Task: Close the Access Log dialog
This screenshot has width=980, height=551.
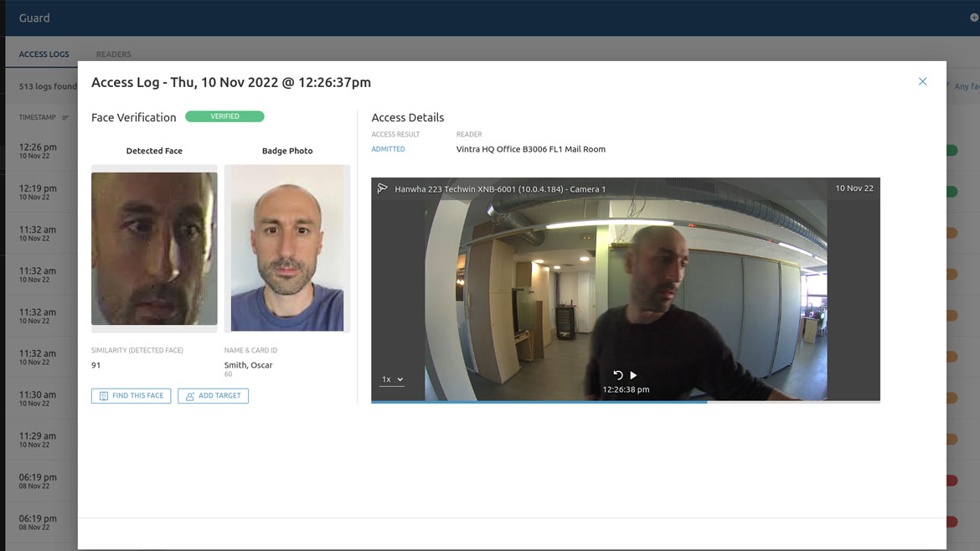Action: [x=922, y=82]
